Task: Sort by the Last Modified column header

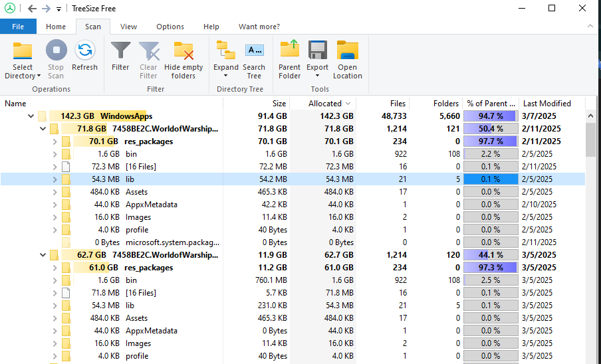Action: click(x=552, y=104)
